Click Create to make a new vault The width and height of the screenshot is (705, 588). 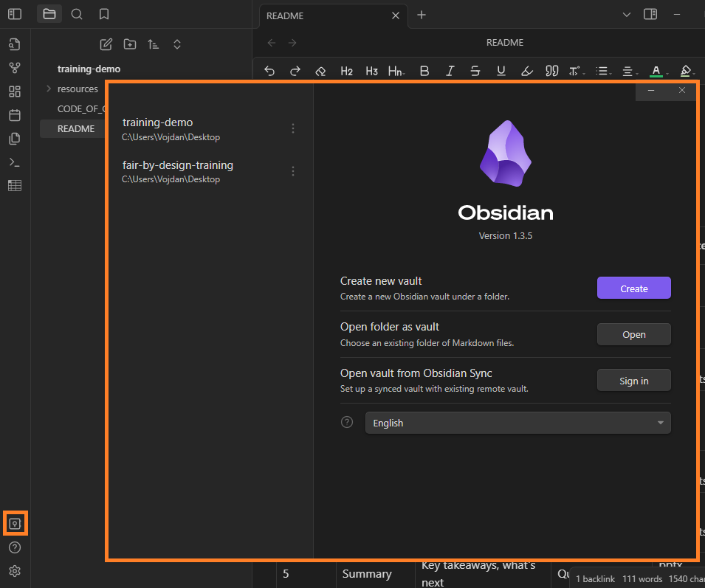[633, 288]
